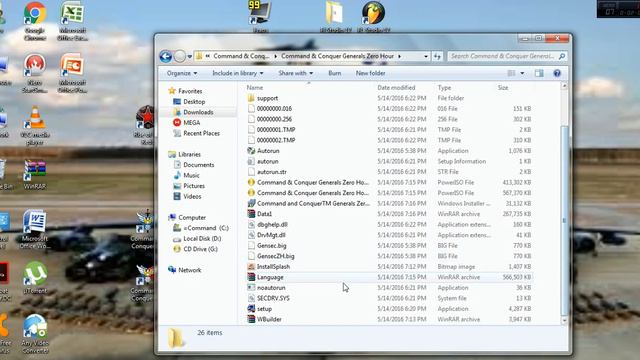This screenshot has height=360, width=640.
Task: Select the WBuilder archive icon
Action: (x=251, y=319)
